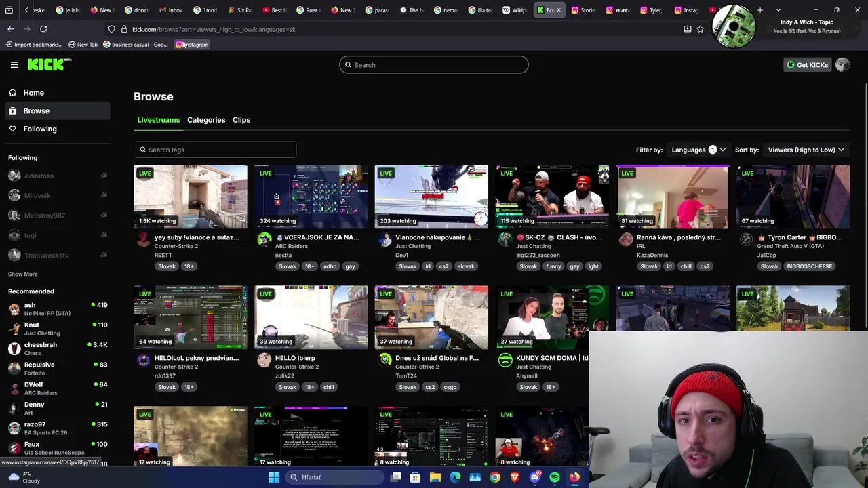Open Following in the sidebar
The height and width of the screenshot is (488, 868).
click(x=58, y=129)
